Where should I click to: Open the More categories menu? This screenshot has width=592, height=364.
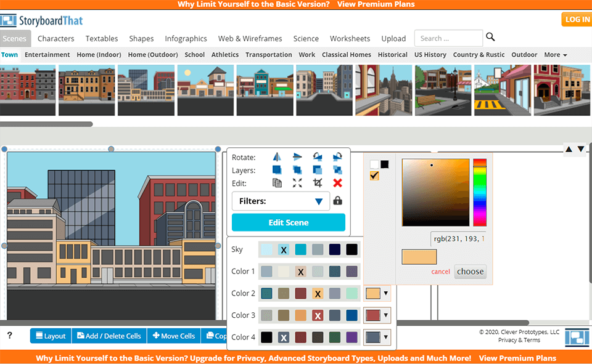click(554, 54)
